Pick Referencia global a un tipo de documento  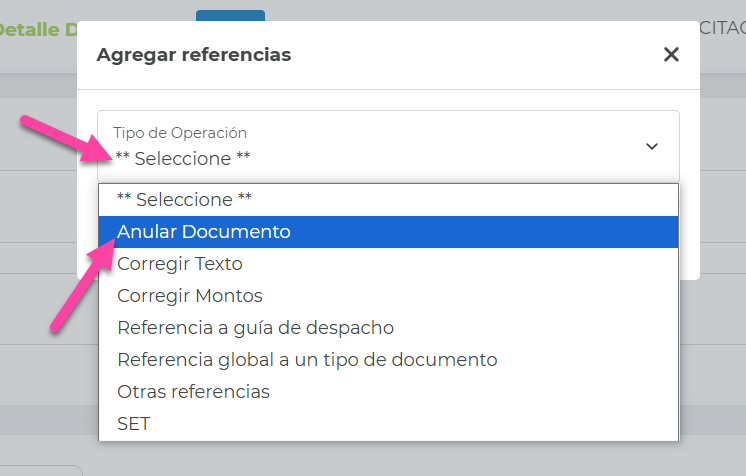(307, 360)
